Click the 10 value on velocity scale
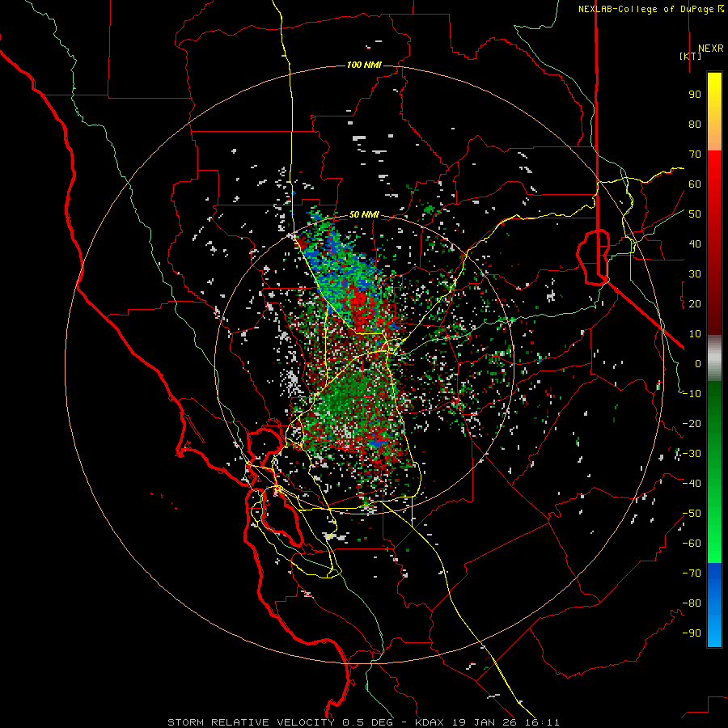The width and height of the screenshot is (728, 728). pyautogui.click(x=695, y=334)
